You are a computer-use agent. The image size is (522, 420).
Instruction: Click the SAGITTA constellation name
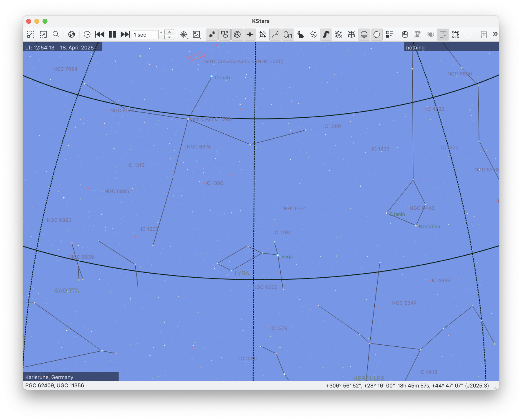tap(67, 290)
